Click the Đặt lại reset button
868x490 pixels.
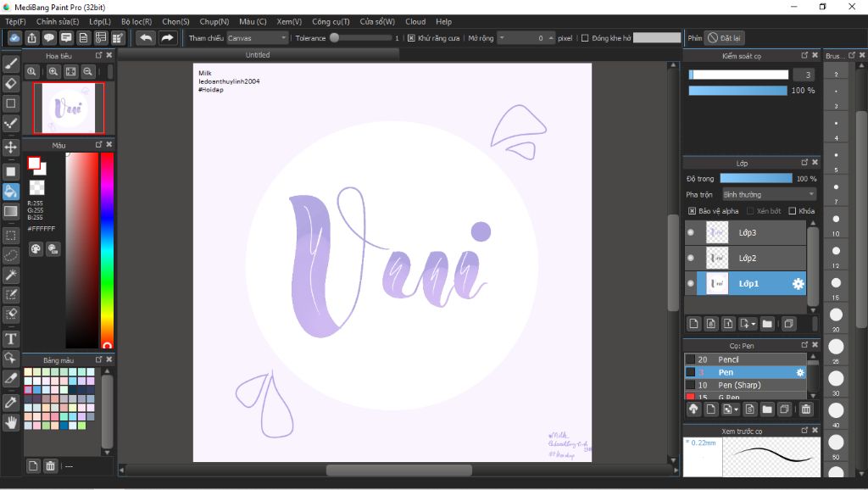(724, 38)
